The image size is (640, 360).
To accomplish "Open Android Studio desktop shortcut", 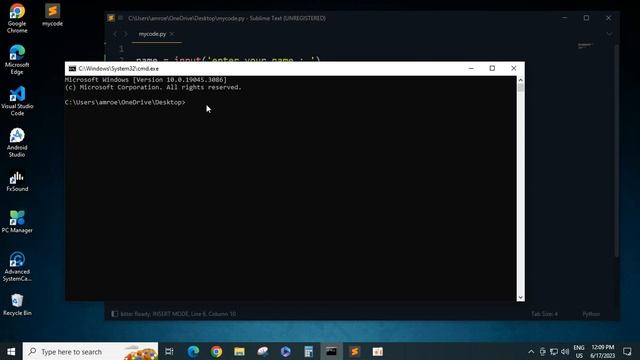I will point(17,142).
